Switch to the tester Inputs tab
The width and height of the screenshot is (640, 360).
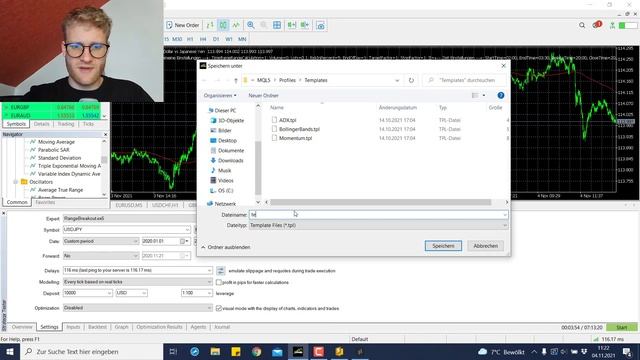pos(73,327)
